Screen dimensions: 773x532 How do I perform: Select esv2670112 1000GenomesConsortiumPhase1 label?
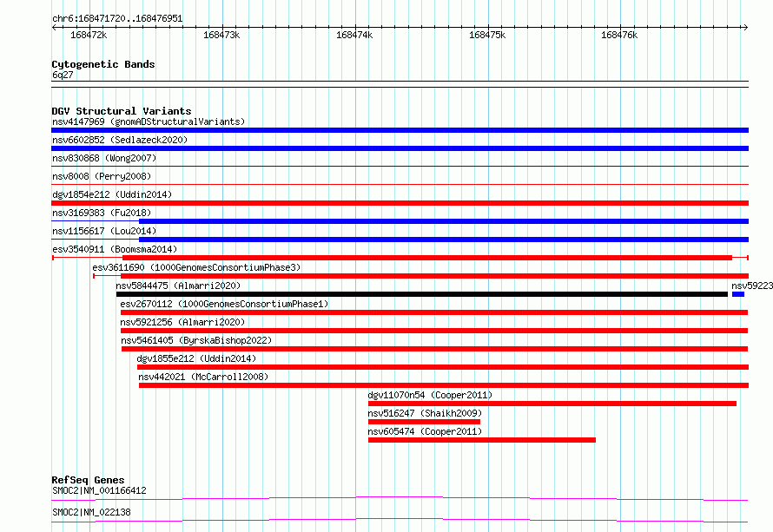pyautogui.click(x=224, y=304)
